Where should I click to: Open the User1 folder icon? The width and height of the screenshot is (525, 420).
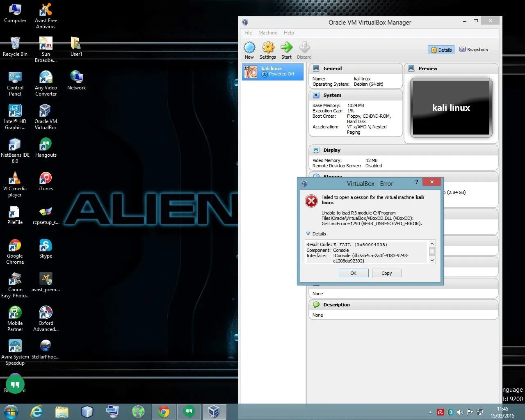pos(76,47)
